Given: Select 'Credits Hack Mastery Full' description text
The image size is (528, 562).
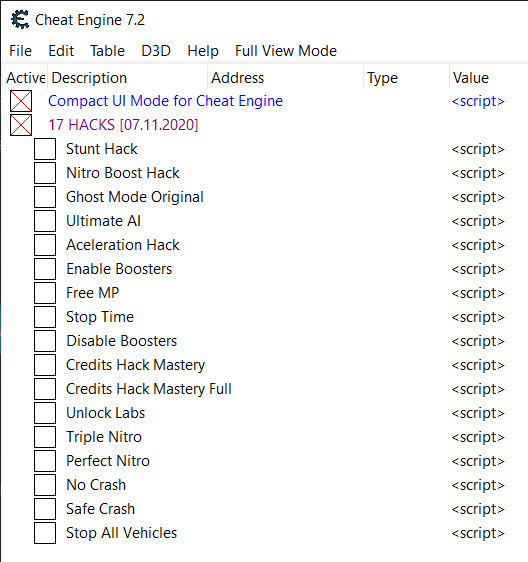Looking at the screenshot, I should 149,389.
